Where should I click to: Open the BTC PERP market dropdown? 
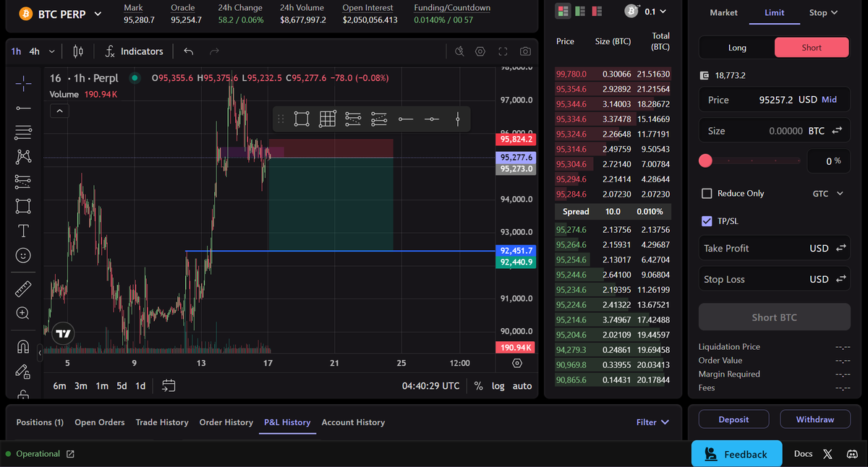click(x=98, y=14)
